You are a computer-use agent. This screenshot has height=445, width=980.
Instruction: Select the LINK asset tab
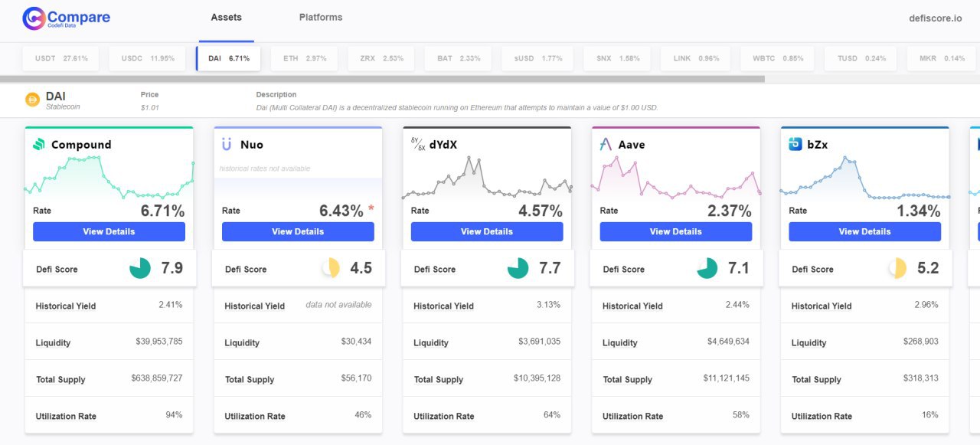pos(696,58)
